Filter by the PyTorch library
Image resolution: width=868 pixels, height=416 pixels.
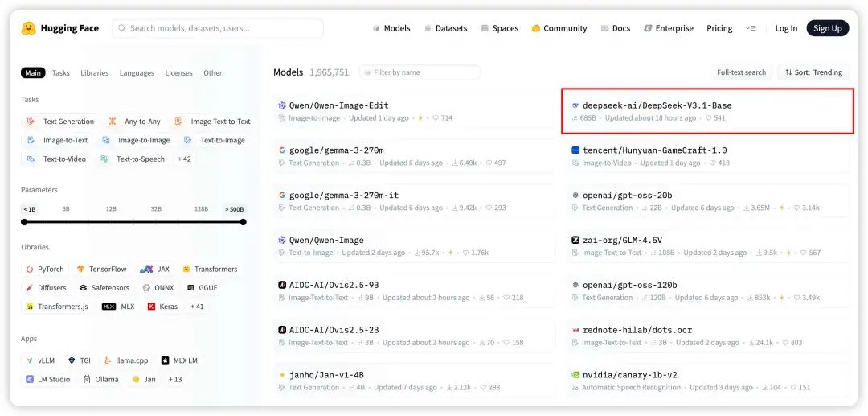[45, 270]
